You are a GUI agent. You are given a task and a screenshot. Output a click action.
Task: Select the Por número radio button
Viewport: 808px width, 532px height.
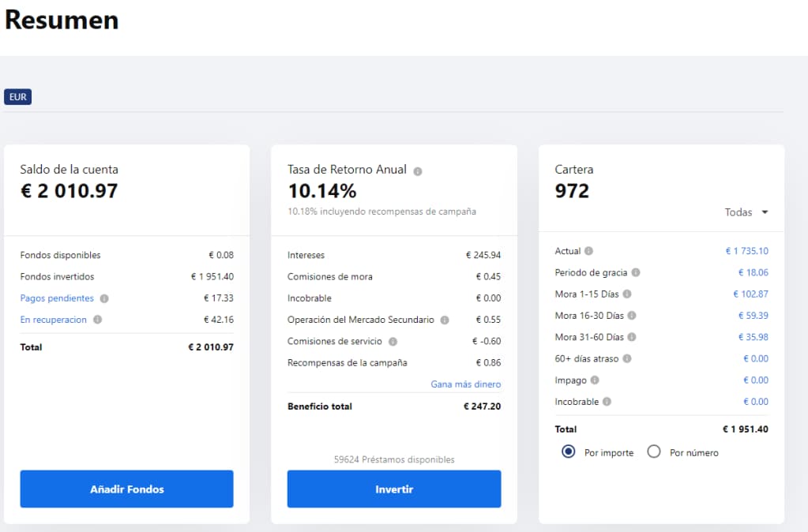tap(653, 452)
